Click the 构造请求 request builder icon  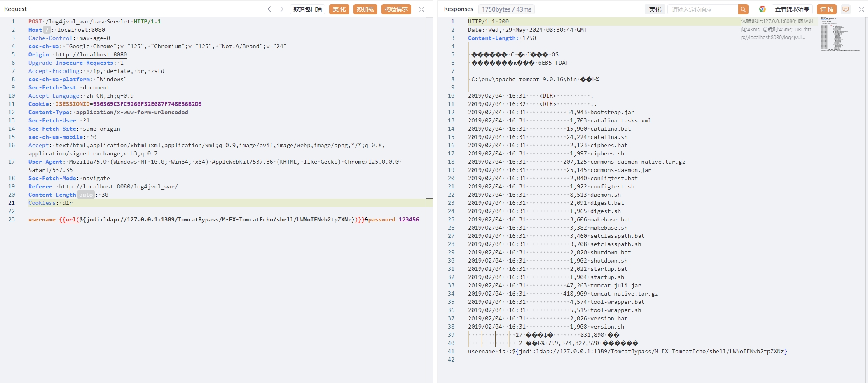(x=395, y=9)
